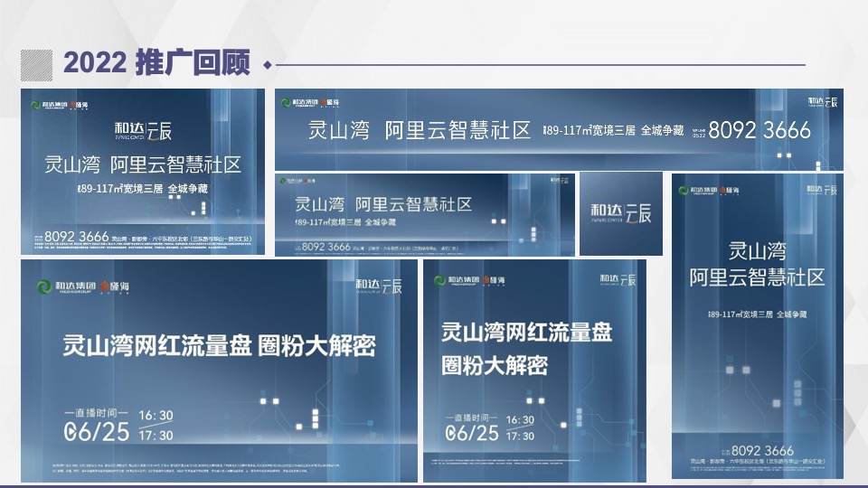This screenshot has height=488, width=868.
Task: Click "89-117㎡宽境三居" in the tall vertical poster
Action: 741,314
